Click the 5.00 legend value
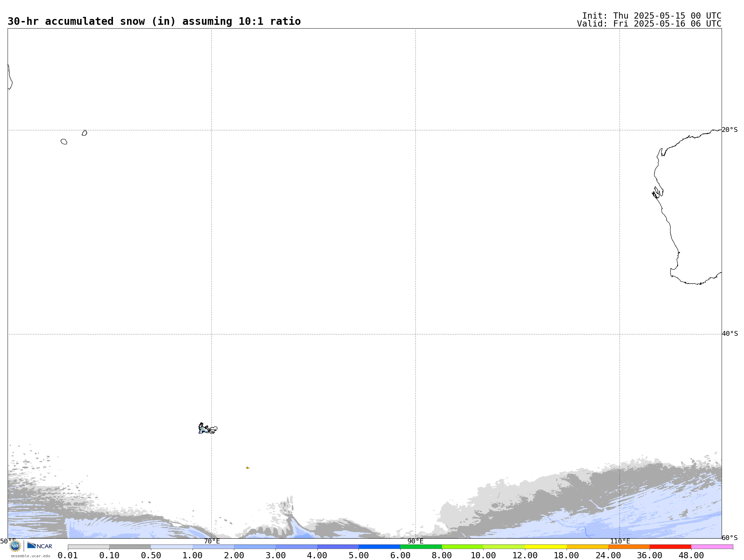This screenshot has width=744, height=560. (x=359, y=556)
